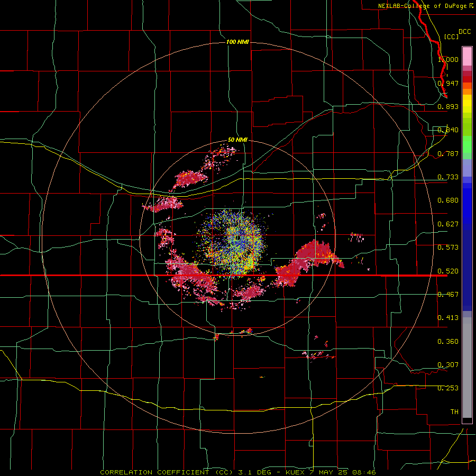
Task: Click the 0.787 scale value
Action: 448,153
